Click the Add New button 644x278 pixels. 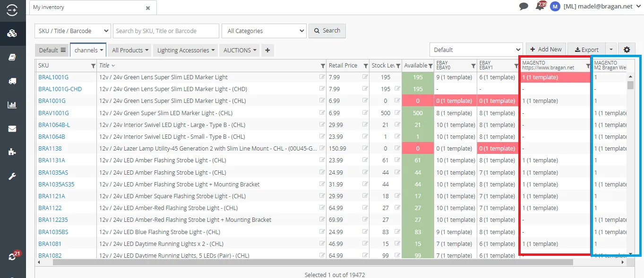pyautogui.click(x=546, y=50)
